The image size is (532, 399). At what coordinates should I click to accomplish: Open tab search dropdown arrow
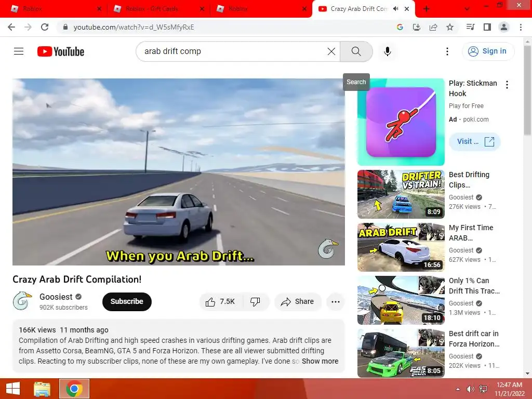pos(467,9)
